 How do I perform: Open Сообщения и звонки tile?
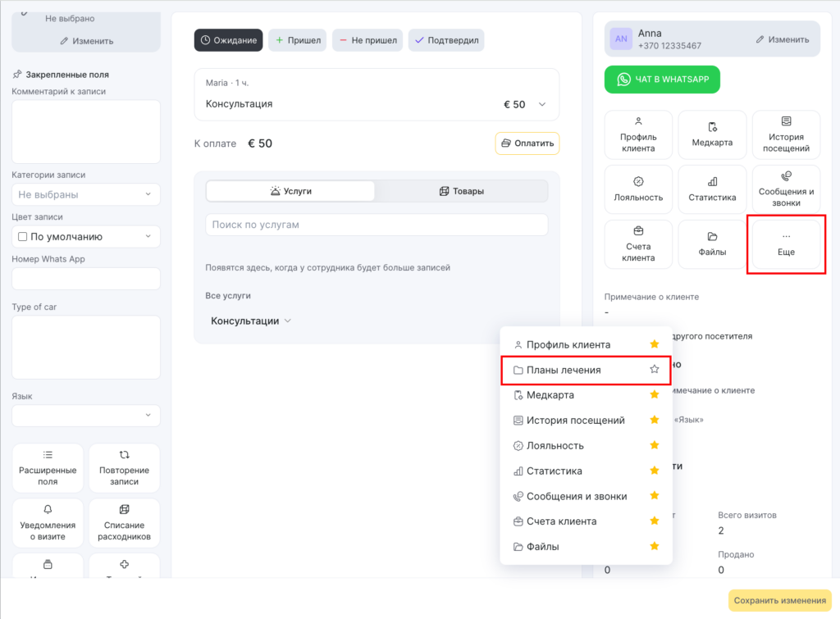[786, 189]
